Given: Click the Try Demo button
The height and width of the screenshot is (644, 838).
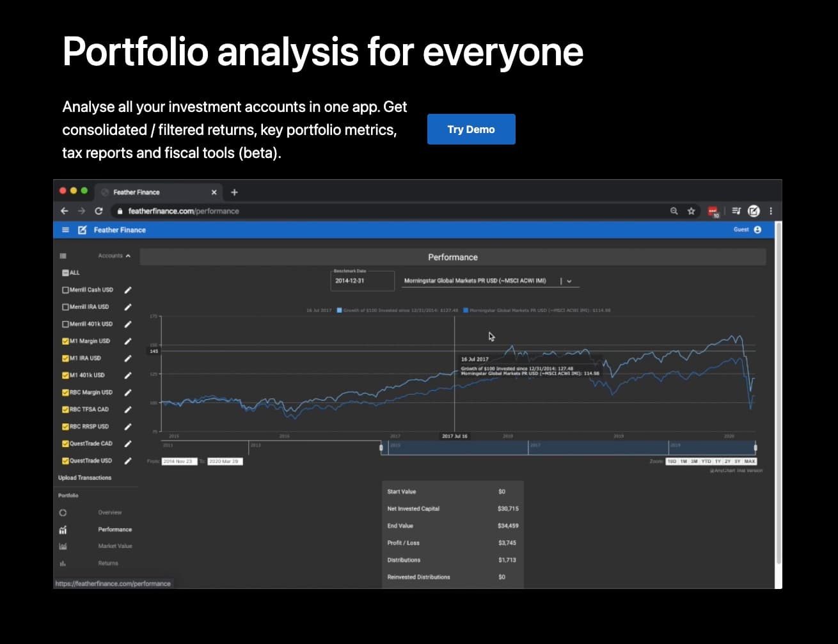Looking at the screenshot, I should tap(471, 129).
